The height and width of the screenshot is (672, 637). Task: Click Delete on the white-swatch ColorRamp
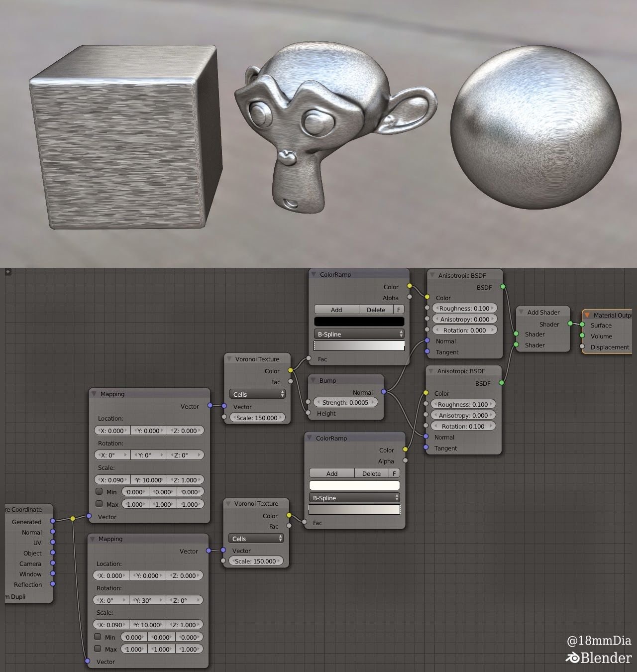371,473
